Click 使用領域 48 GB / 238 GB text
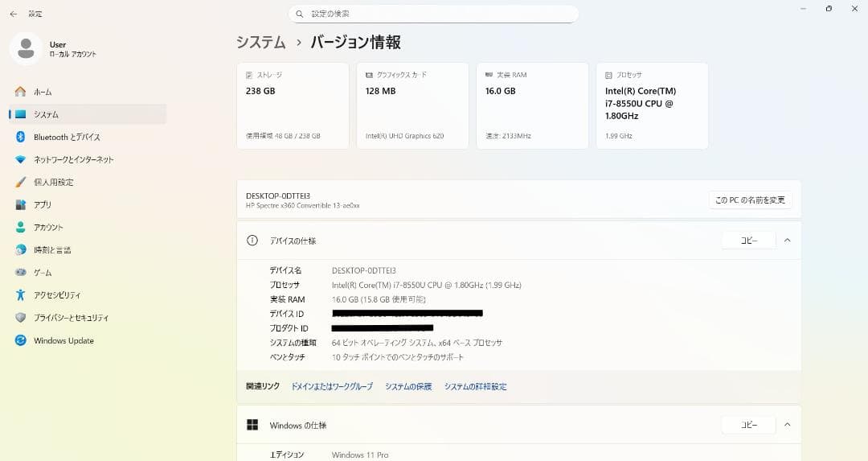The height and width of the screenshot is (461, 868). [283, 136]
